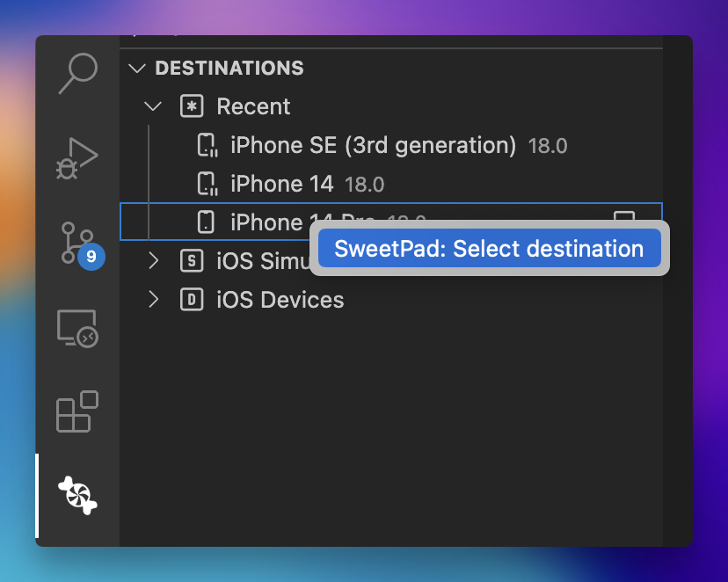Viewport: 728px width, 582px height.
Task: Click the SweetPad: Select destination prompt
Action: click(489, 249)
